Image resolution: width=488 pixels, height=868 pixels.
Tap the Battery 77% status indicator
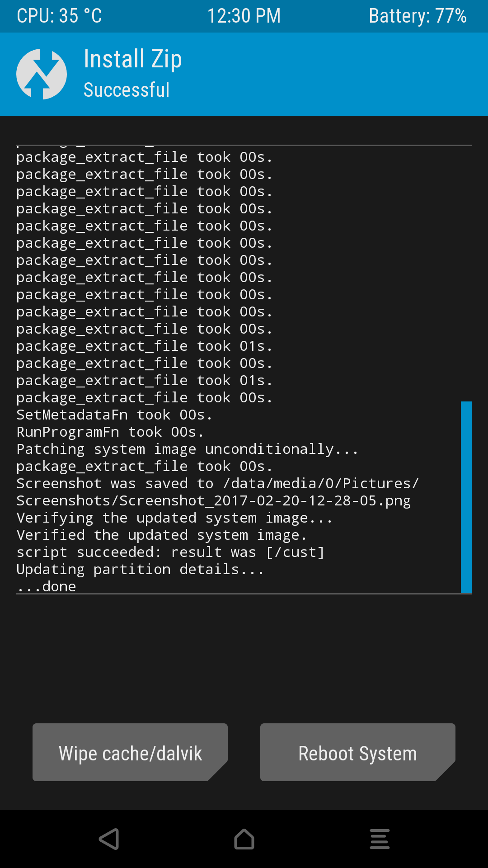[x=418, y=16]
